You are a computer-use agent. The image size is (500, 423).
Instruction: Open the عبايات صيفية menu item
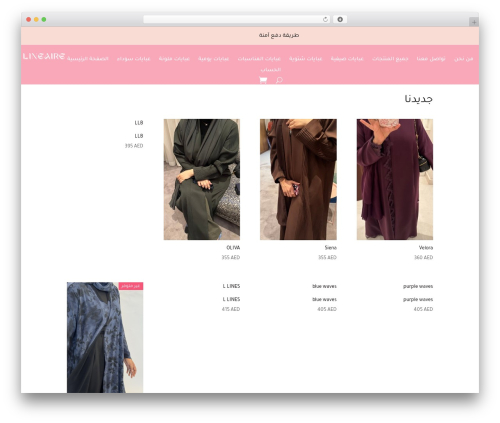pos(347,59)
